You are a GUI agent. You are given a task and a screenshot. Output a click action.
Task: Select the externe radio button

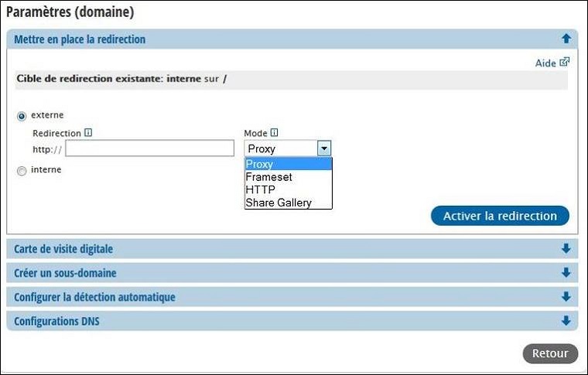point(22,116)
